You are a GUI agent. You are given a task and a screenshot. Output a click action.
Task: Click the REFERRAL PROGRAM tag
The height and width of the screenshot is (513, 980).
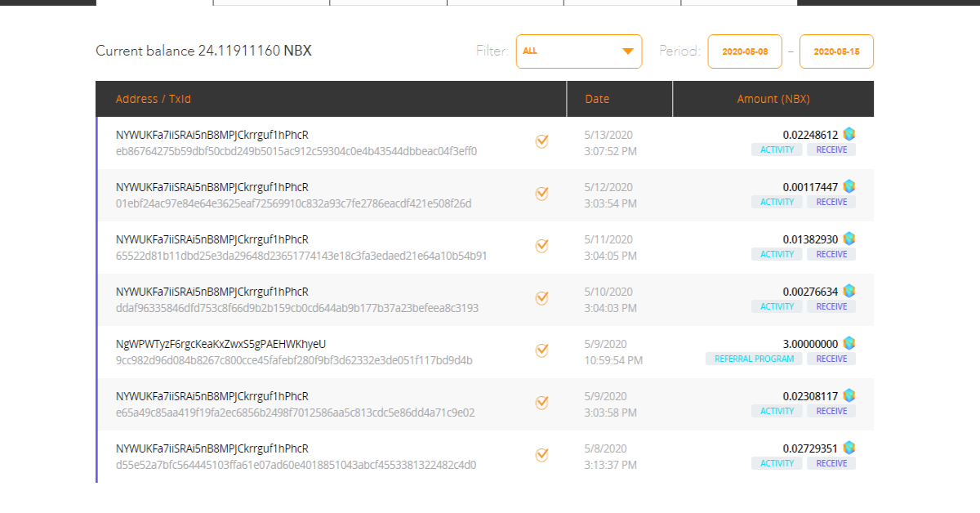click(754, 359)
